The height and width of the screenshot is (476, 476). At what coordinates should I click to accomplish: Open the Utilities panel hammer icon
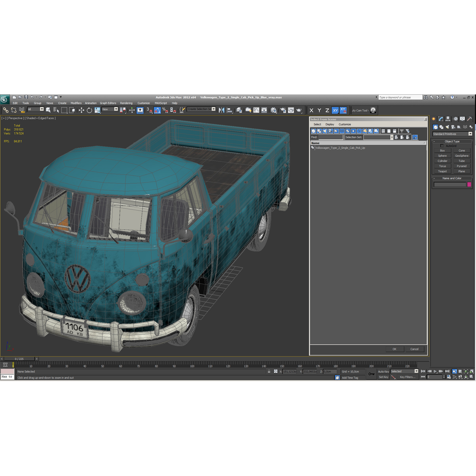tap(470, 119)
